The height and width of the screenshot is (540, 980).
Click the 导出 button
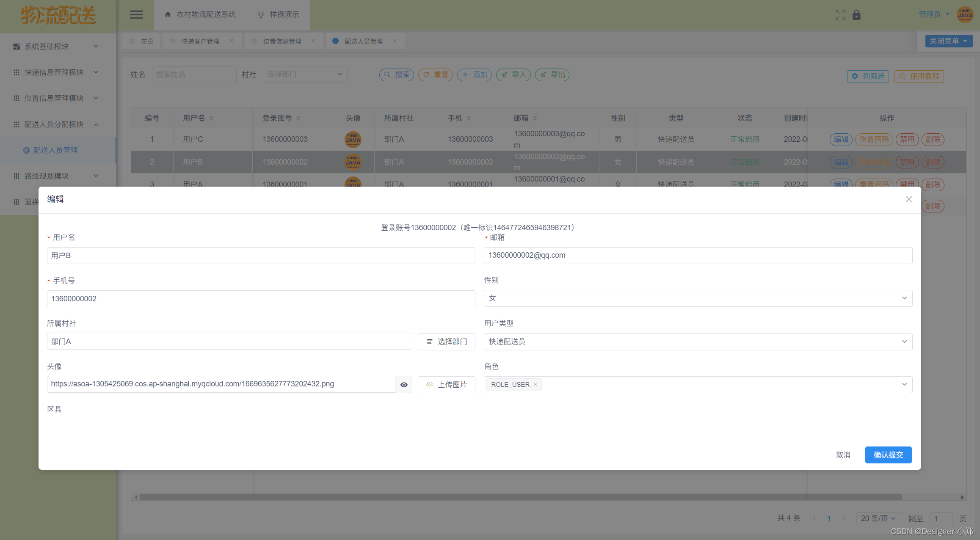pyautogui.click(x=552, y=75)
